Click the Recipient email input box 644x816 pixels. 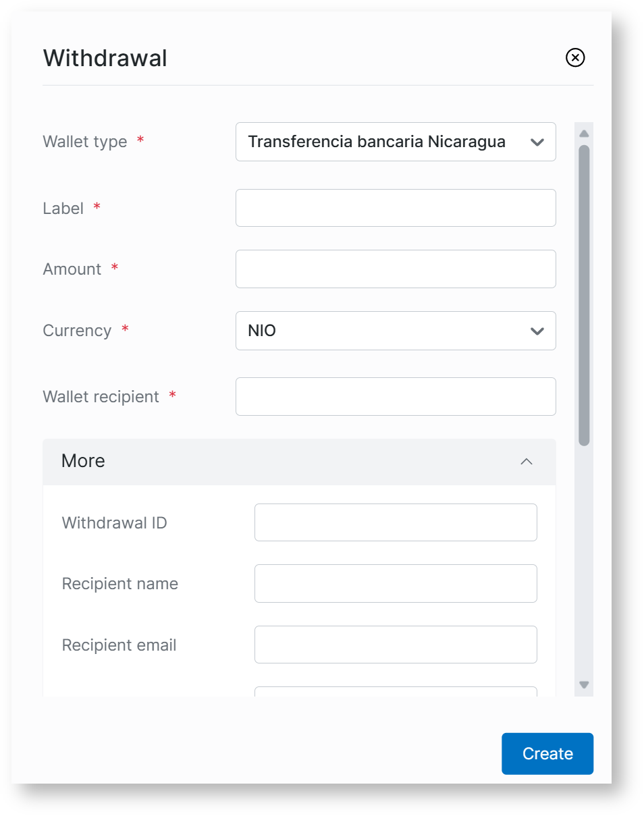395,645
